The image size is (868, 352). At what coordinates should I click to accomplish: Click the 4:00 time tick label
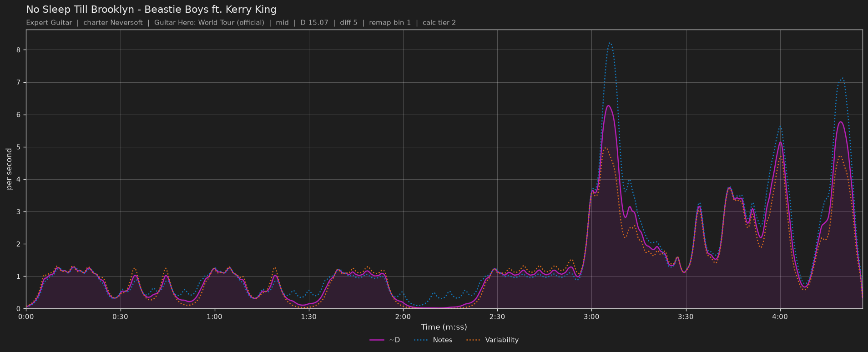[x=780, y=316]
